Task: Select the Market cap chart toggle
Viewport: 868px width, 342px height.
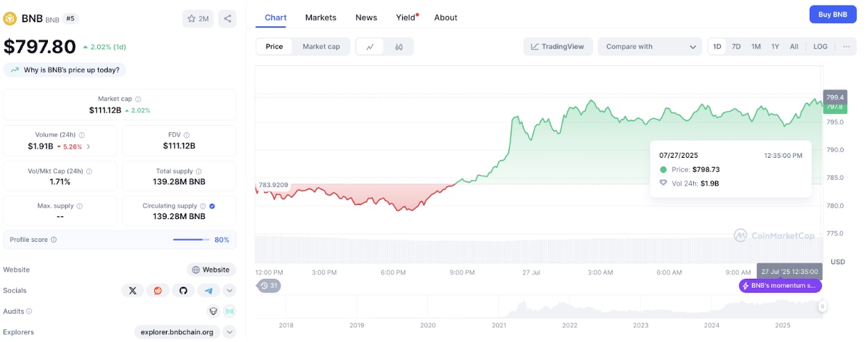Action: tap(321, 47)
